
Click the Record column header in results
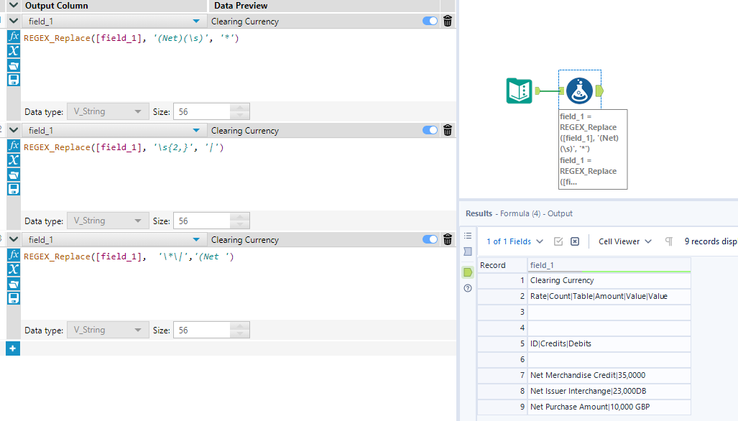pyautogui.click(x=502, y=265)
